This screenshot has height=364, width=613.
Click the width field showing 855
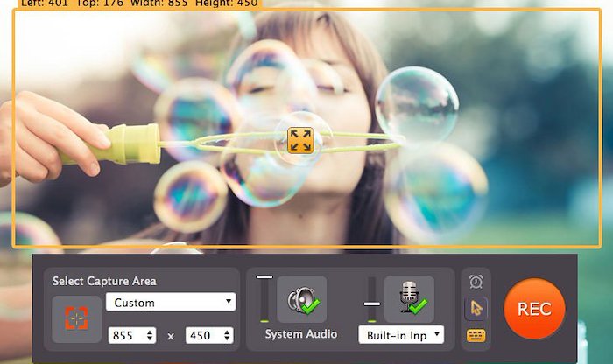(132, 335)
